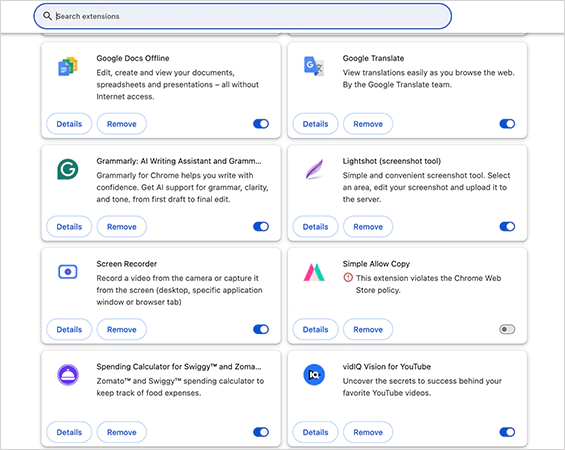Remove the Google Docs Offline extension
The width and height of the screenshot is (565, 450).
[x=122, y=124]
